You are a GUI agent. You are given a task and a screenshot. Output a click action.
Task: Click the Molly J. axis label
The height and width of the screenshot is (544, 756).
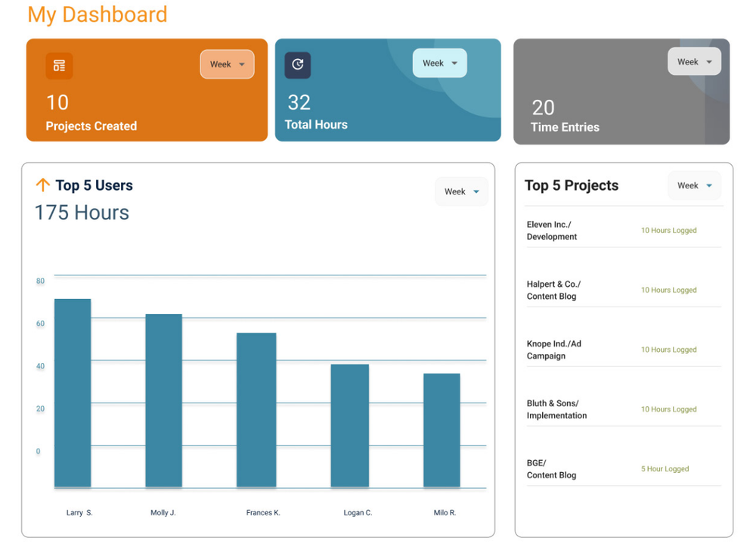pyautogui.click(x=163, y=513)
